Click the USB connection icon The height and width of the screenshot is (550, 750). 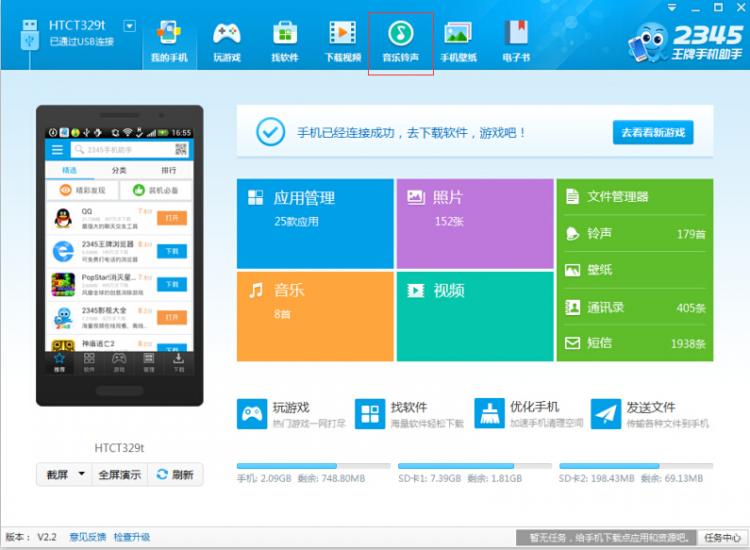(30, 35)
